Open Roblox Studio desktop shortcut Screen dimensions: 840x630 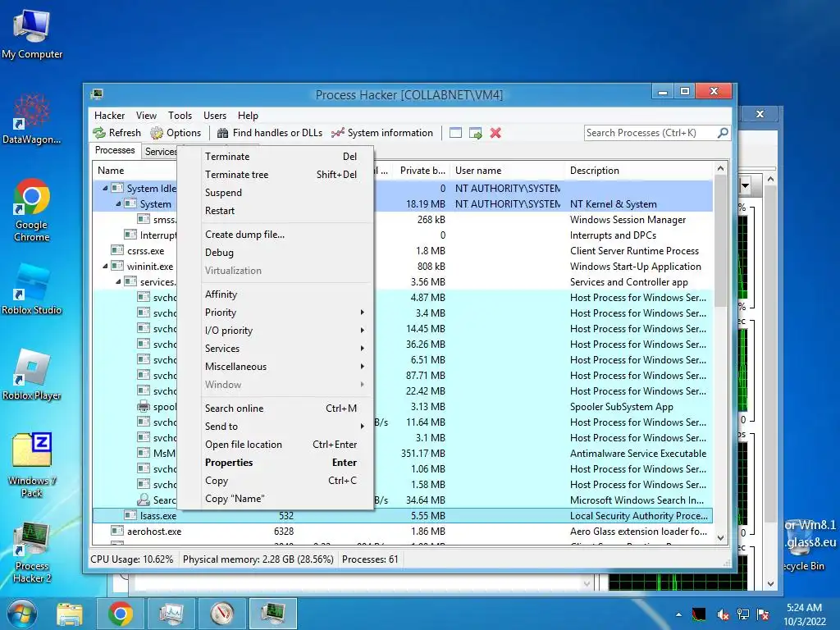point(32,290)
